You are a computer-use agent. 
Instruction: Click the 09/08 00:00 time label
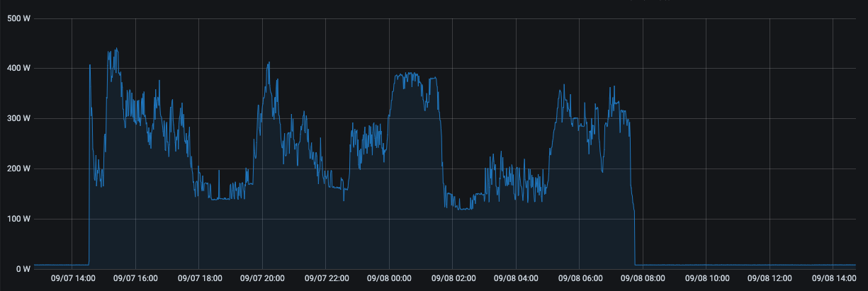[389, 278]
